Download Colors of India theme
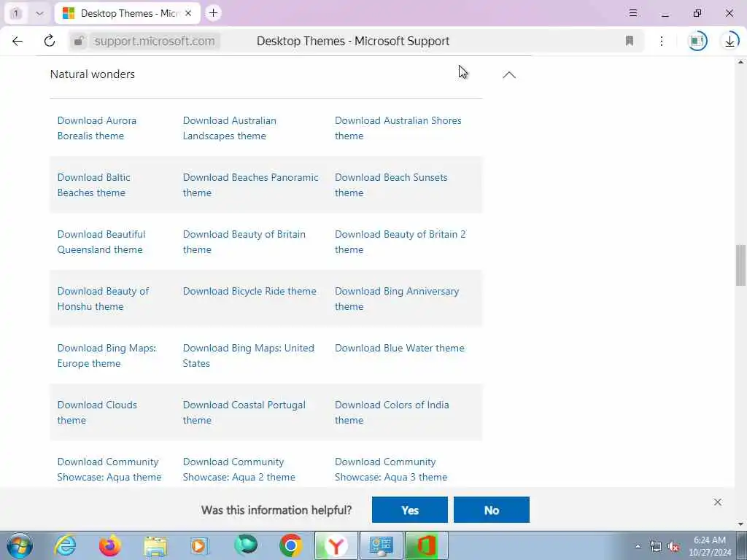This screenshot has width=747, height=560. 392,413
